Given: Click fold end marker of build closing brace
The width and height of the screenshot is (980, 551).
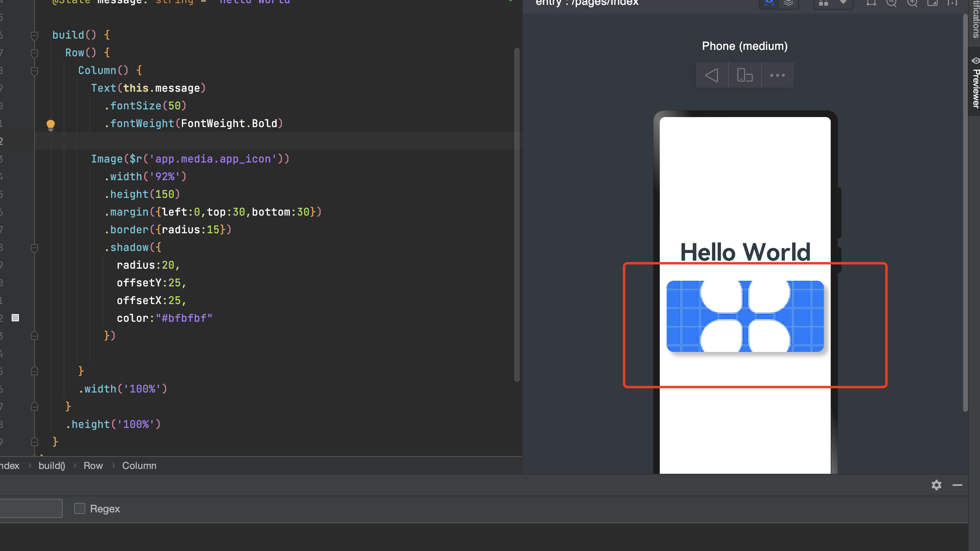Looking at the screenshot, I should (x=35, y=442).
